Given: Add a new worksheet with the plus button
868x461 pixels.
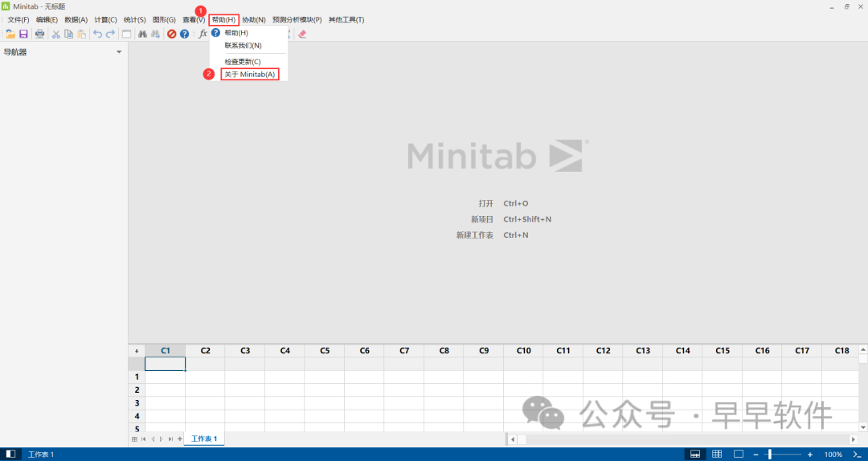Looking at the screenshot, I should coord(179,439).
